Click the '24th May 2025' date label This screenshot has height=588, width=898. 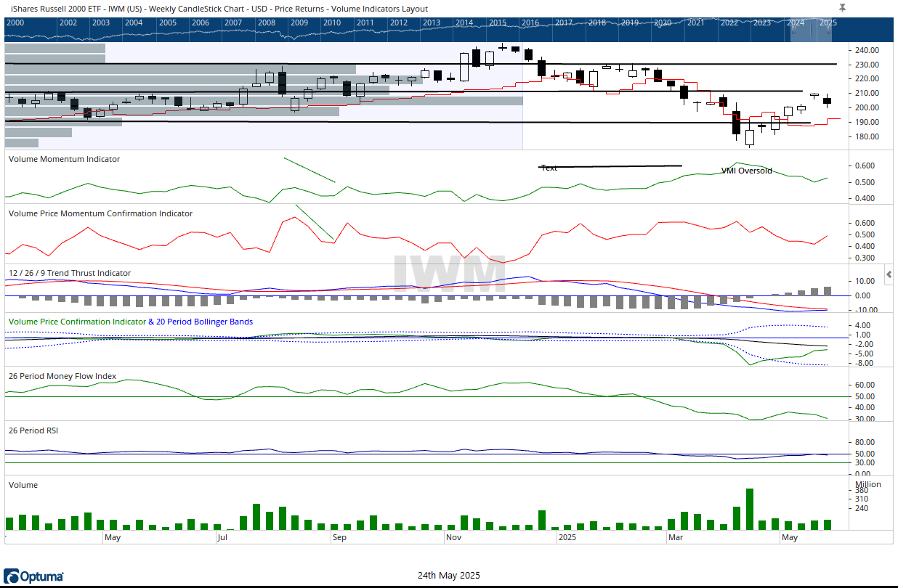pyautogui.click(x=448, y=576)
